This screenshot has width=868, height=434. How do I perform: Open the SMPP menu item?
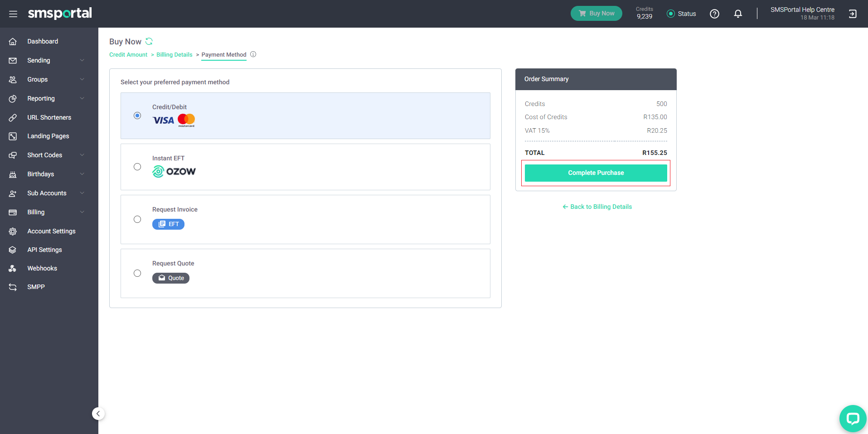click(36, 287)
